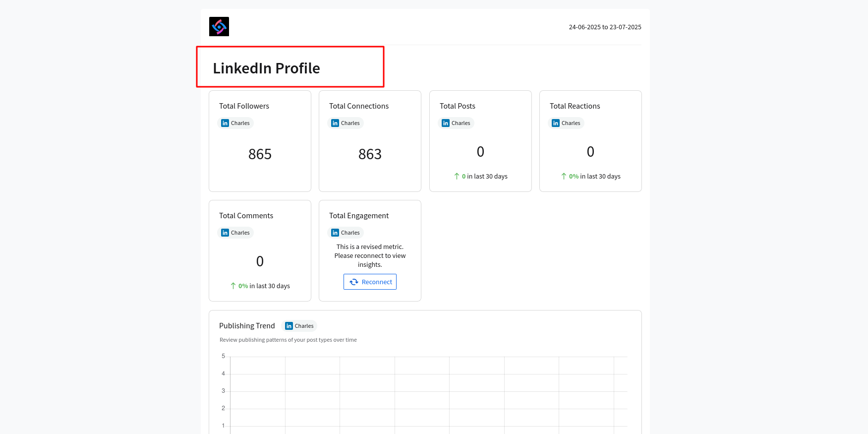Click the Charles label in the Total Engagement card
The height and width of the screenshot is (434, 868).
click(350, 233)
